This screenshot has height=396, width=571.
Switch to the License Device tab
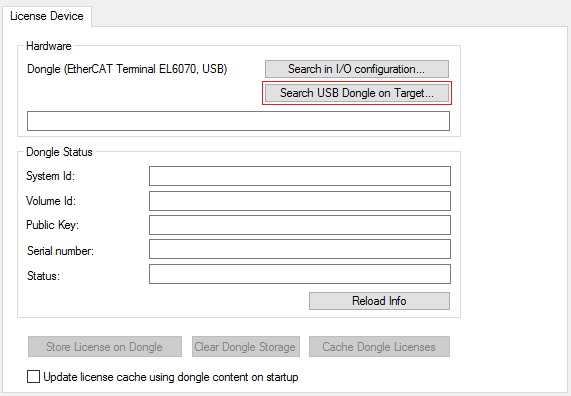click(x=47, y=16)
